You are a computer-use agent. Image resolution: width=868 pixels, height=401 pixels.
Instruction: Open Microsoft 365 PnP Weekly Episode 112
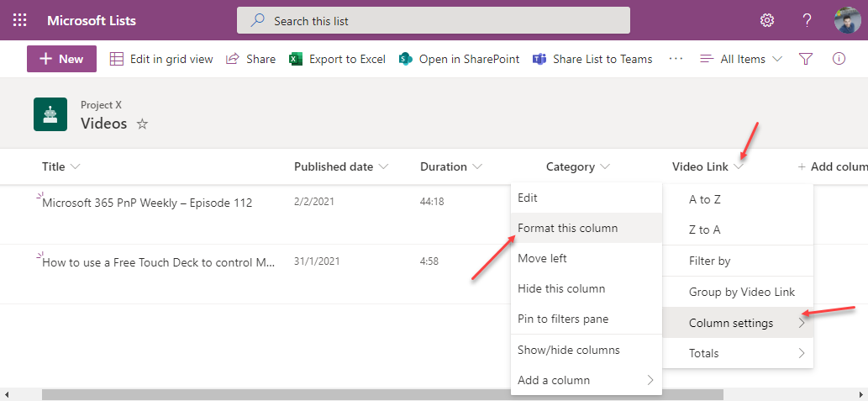(147, 203)
